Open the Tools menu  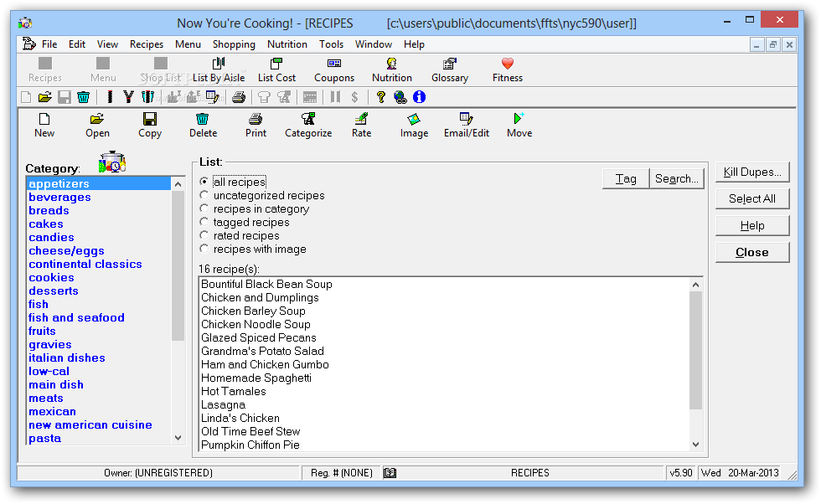click(332, 44)
